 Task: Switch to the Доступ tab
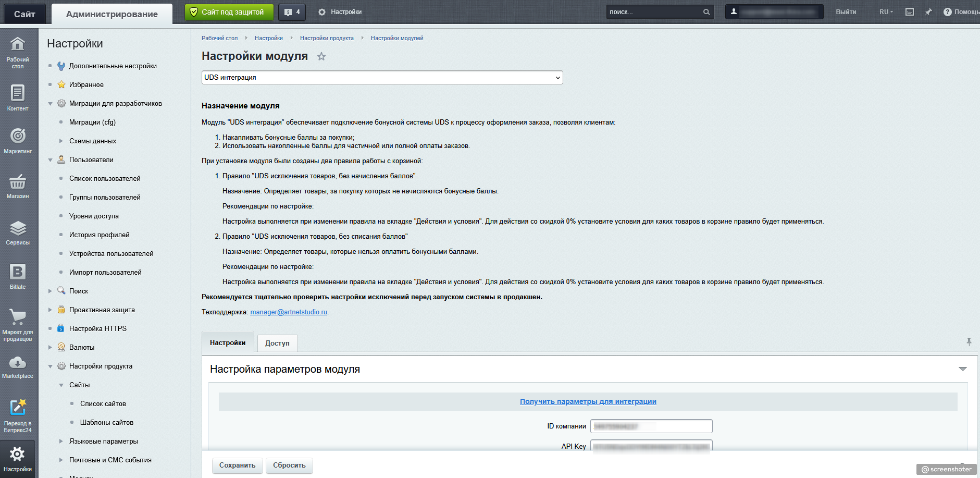click(x=277, y=343)
